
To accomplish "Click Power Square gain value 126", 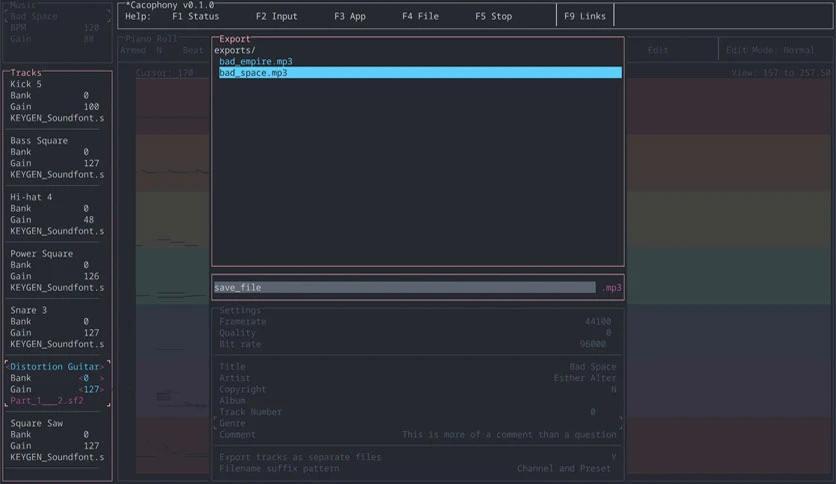I will [x=91, y=276].
